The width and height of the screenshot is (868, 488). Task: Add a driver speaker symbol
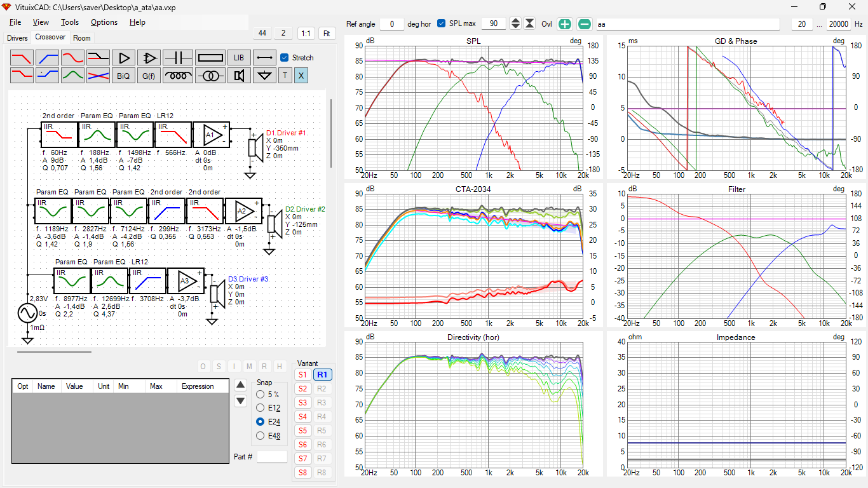(x=238, y=76)
